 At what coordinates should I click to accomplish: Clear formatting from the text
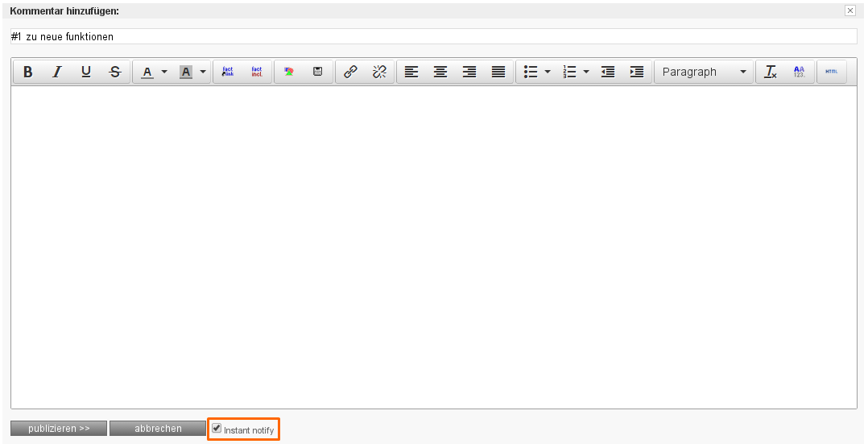click(x=771, y=72)
